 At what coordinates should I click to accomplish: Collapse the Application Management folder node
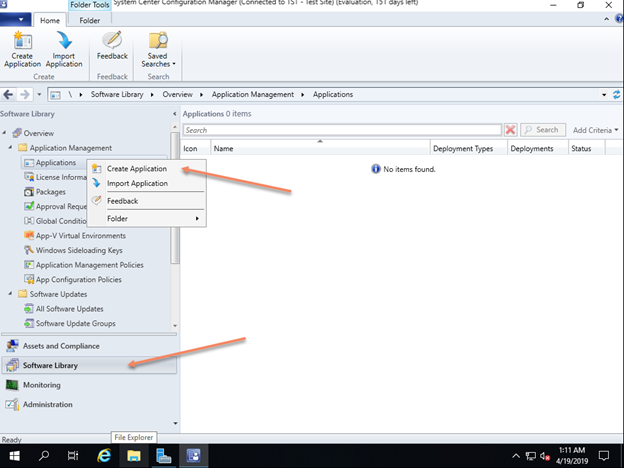coord(11,147)
